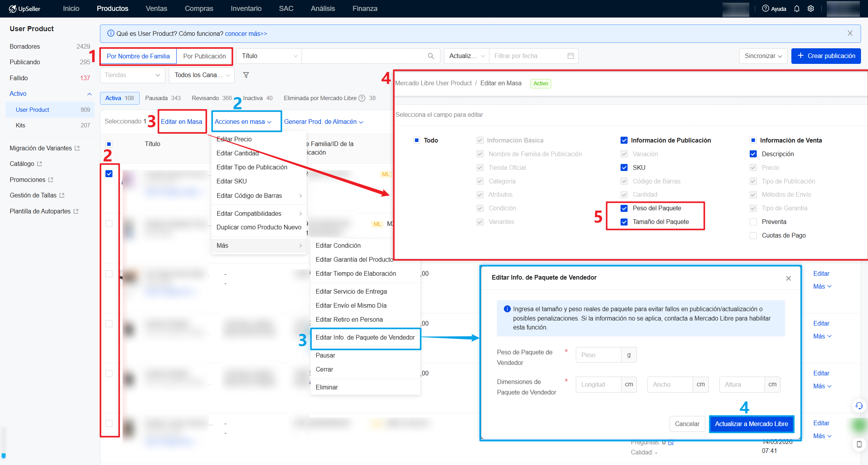Close the User Product info banner
Viewport: 868px width, 465px height.
tap(850, 33)
